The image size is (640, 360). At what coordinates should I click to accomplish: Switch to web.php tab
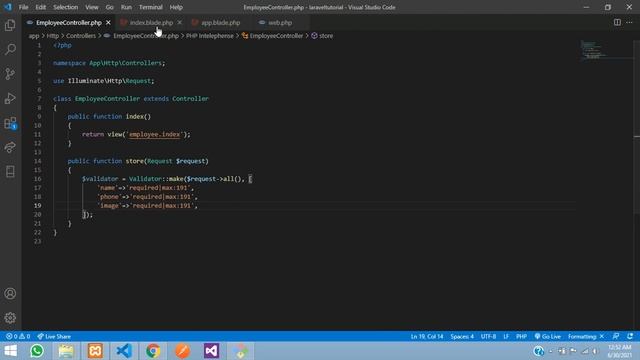coord(280,22)
